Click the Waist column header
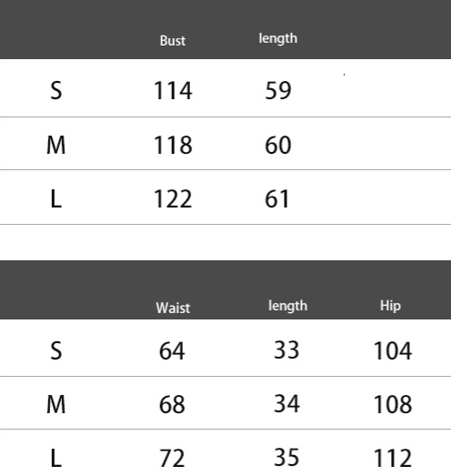This screenshot has width=451, height=476. point(173,308)
